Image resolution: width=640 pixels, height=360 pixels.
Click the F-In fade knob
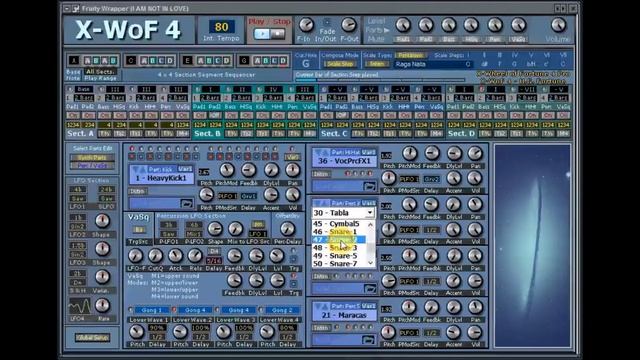306,25
